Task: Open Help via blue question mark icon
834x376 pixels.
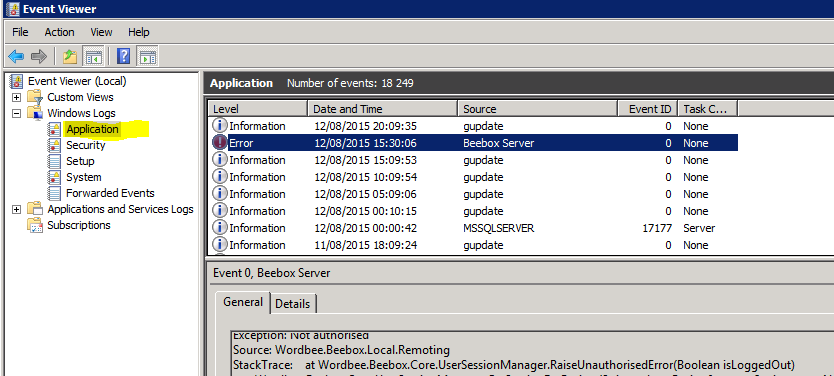Action: (x=123, y=56)
